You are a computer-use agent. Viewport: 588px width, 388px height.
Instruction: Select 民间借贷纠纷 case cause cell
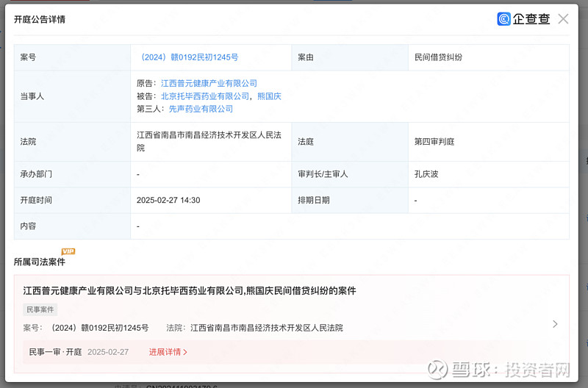click(489, 57)
